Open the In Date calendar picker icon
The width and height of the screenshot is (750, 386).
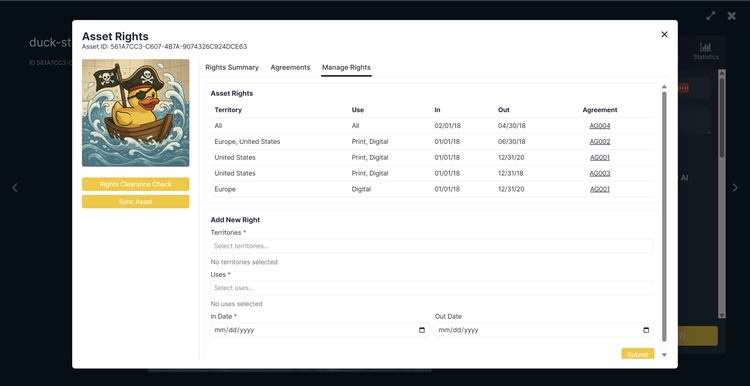(x=422, y=330)
